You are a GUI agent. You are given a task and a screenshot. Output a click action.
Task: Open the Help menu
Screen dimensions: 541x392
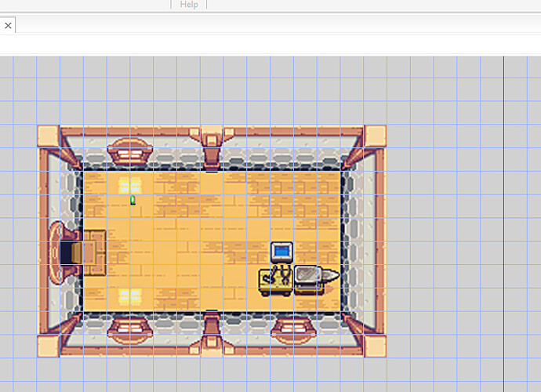tap(189, 5)
